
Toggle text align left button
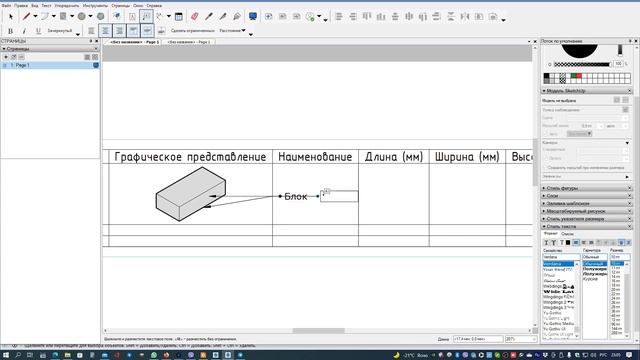pos(91,31)
